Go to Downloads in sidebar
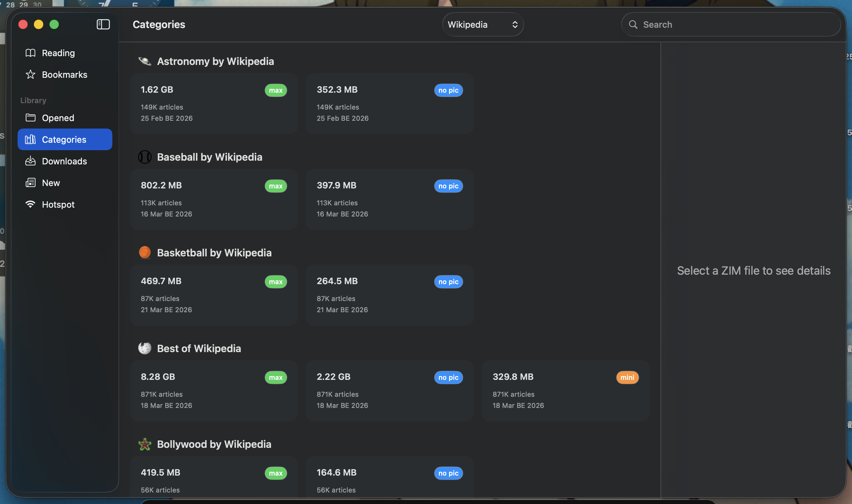The image size is (852, 504). [x=65, y=161]
